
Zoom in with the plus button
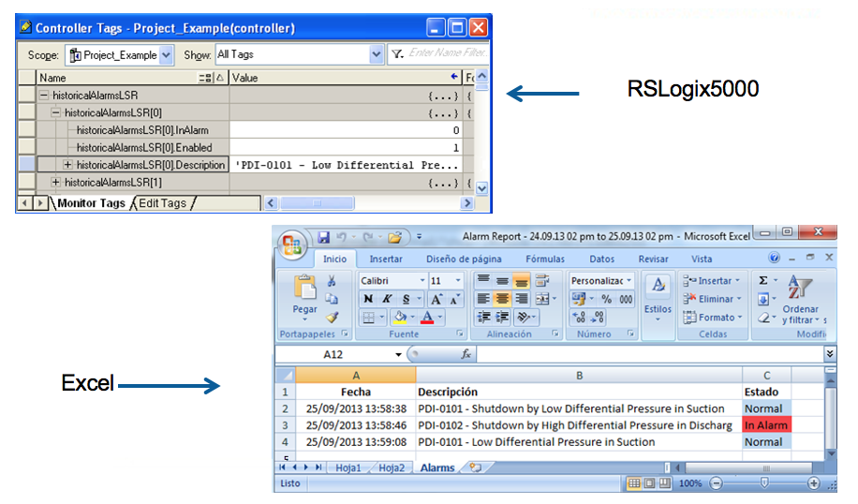coord(814,483)
